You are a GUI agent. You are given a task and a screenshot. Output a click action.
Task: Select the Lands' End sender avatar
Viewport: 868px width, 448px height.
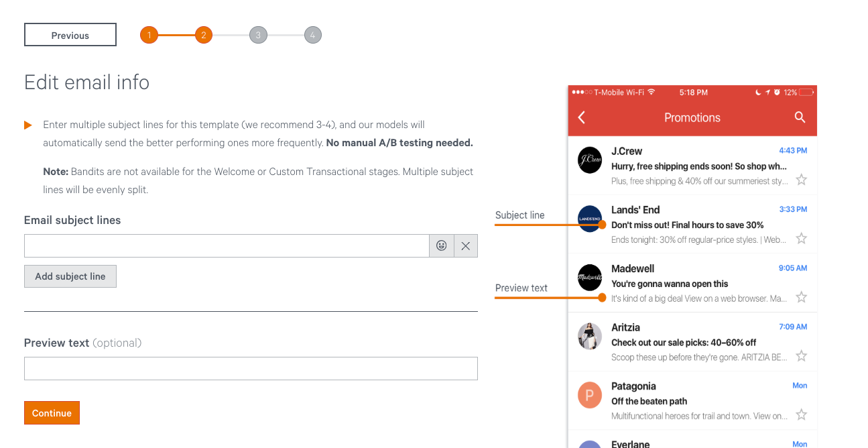(590, 219)
